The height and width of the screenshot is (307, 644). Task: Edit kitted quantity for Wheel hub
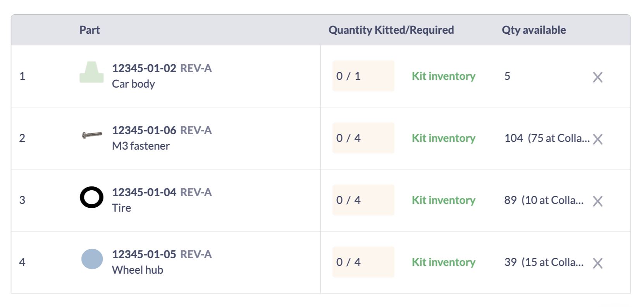click(x=363, y=262)
